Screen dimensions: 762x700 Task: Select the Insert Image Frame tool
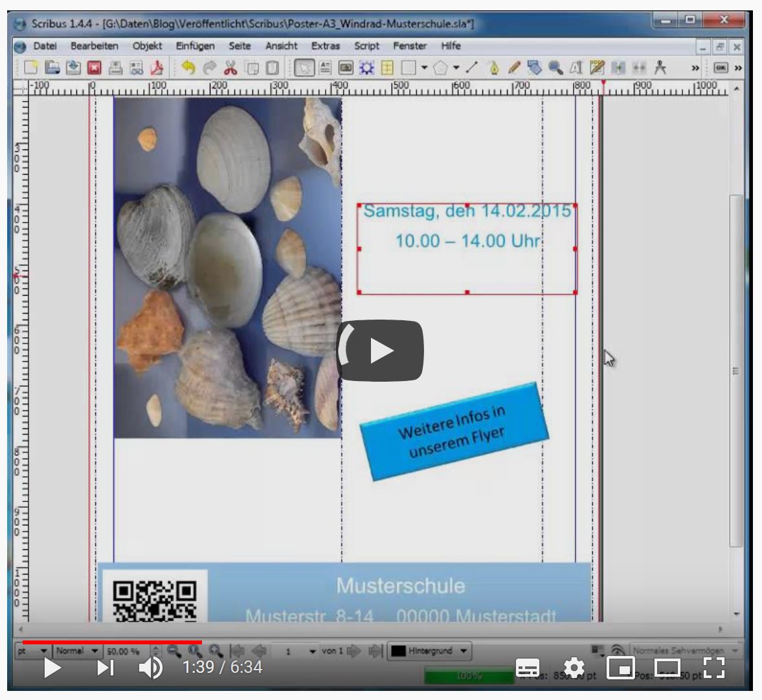346,67
